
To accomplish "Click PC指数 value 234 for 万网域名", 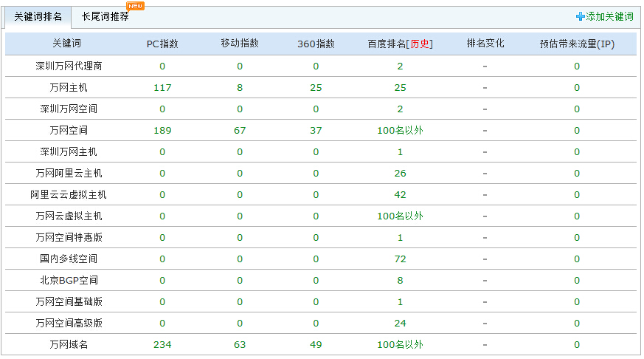I will point(162,345).
